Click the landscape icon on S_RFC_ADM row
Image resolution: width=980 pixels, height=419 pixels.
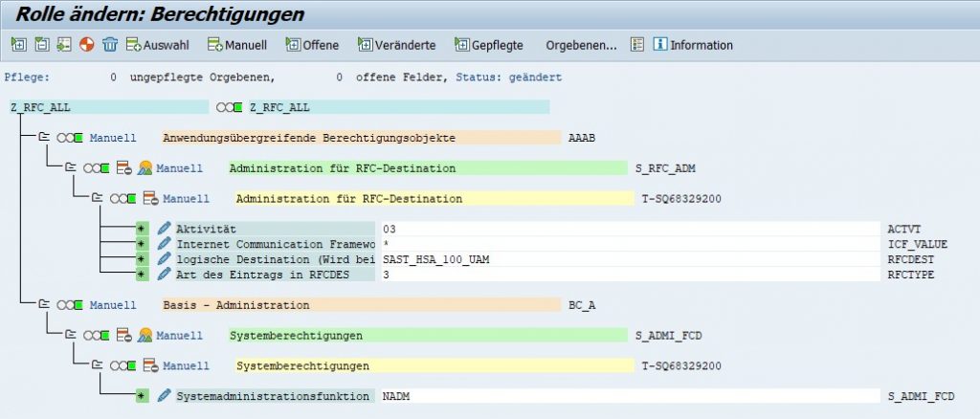[x=145, y=168]
